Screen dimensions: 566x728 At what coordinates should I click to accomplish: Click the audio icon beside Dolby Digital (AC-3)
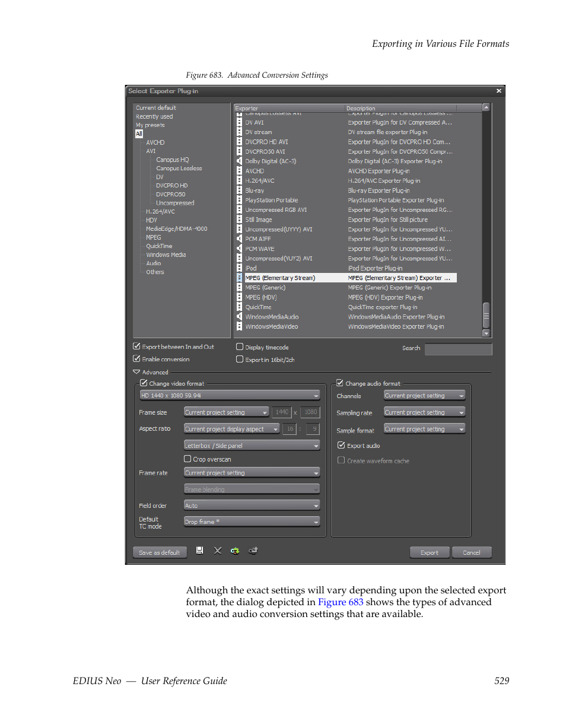pos(239,161)
